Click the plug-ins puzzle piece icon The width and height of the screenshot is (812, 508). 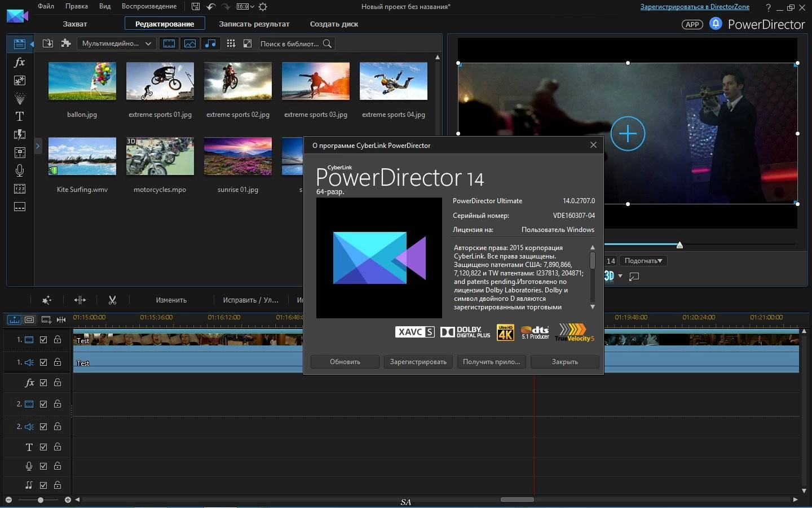coord(66,43)
